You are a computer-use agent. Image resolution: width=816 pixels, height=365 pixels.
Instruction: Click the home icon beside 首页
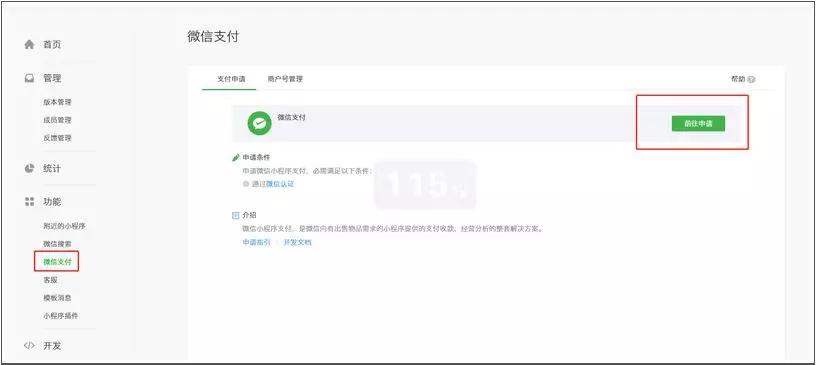30,45
